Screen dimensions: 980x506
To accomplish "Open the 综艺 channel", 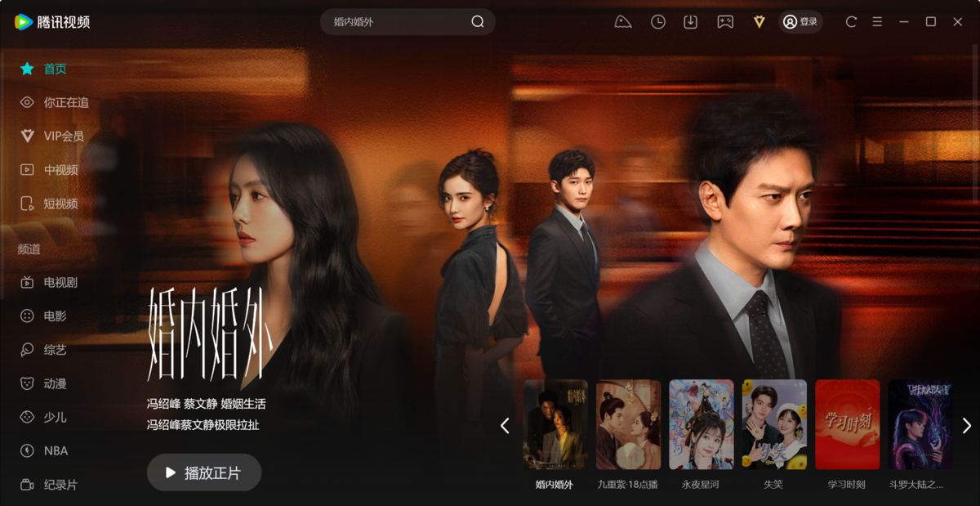I will [55, 350].
